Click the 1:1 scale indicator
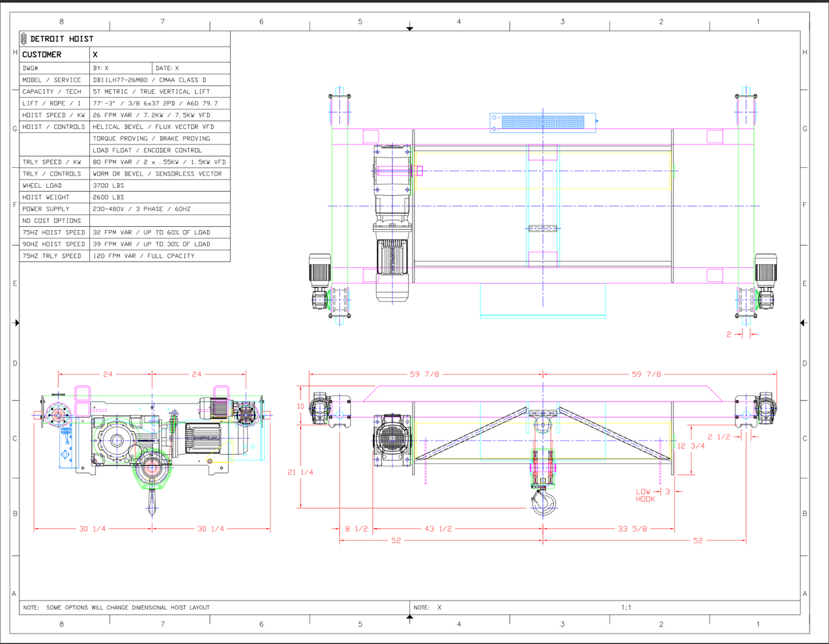829x644 pixels. pos(626,608)
